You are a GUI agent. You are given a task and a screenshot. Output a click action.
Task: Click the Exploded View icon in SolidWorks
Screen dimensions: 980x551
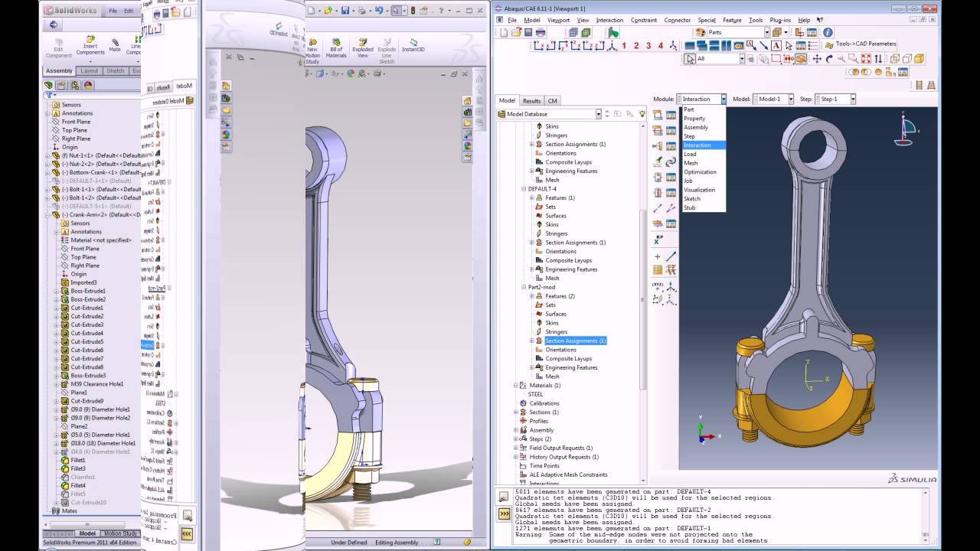tap(363, 48)
